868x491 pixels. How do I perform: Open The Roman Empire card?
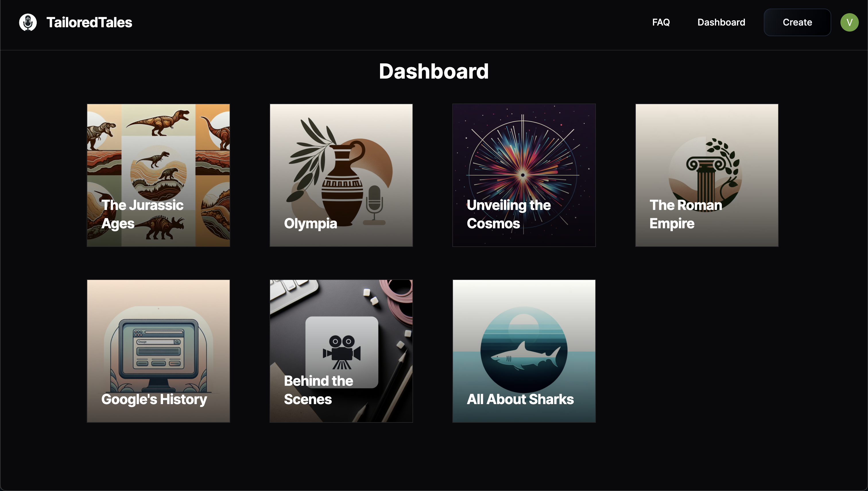pyautogui.click(x=707, y=175)
